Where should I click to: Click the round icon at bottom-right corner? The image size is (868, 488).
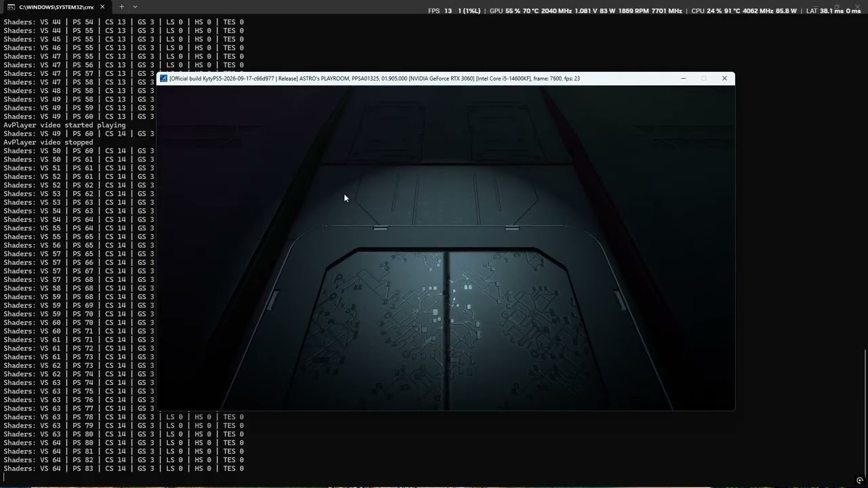click(860, 481)
